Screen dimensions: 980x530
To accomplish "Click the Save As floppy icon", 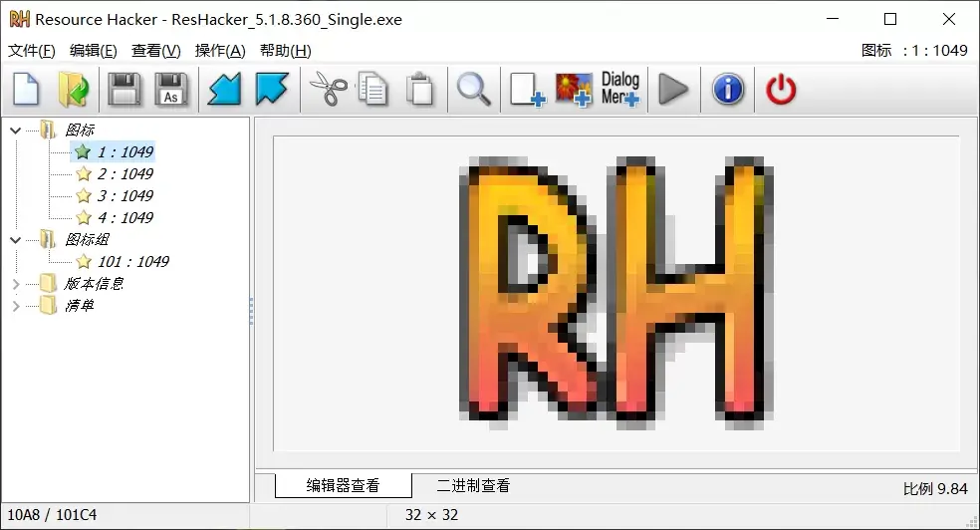I will [171, 90].
